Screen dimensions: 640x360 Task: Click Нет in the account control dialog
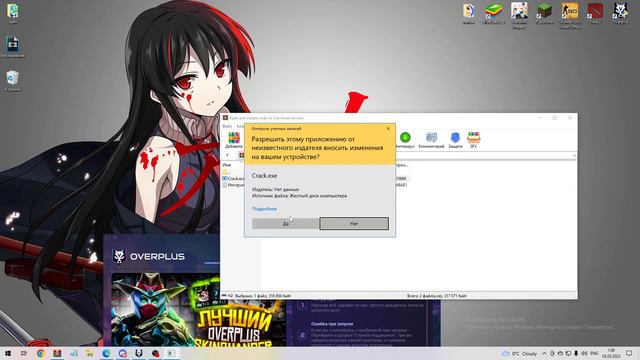click(354, 223)
